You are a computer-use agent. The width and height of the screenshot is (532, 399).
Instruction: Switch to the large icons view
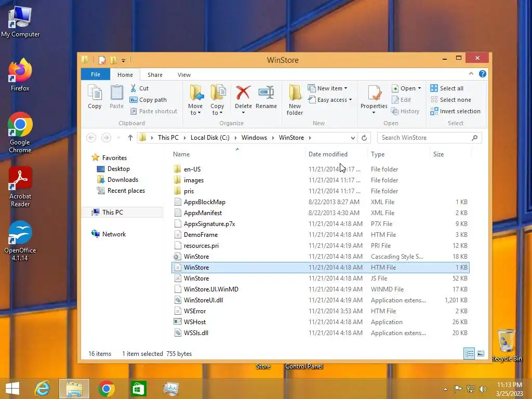pyautogui.click(x=481, y=353)
